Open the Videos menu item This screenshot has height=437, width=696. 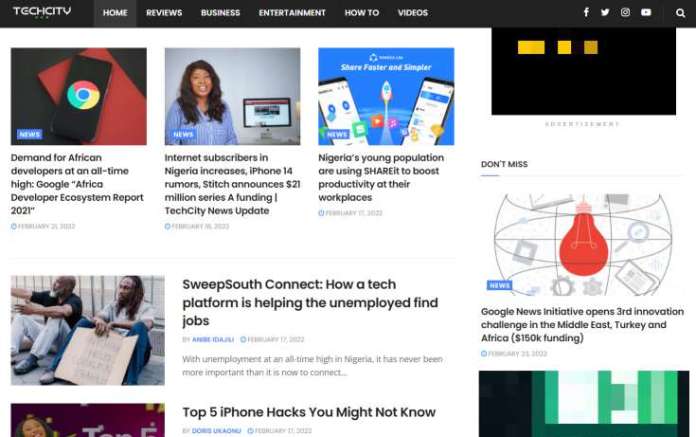tap(413, 13)
